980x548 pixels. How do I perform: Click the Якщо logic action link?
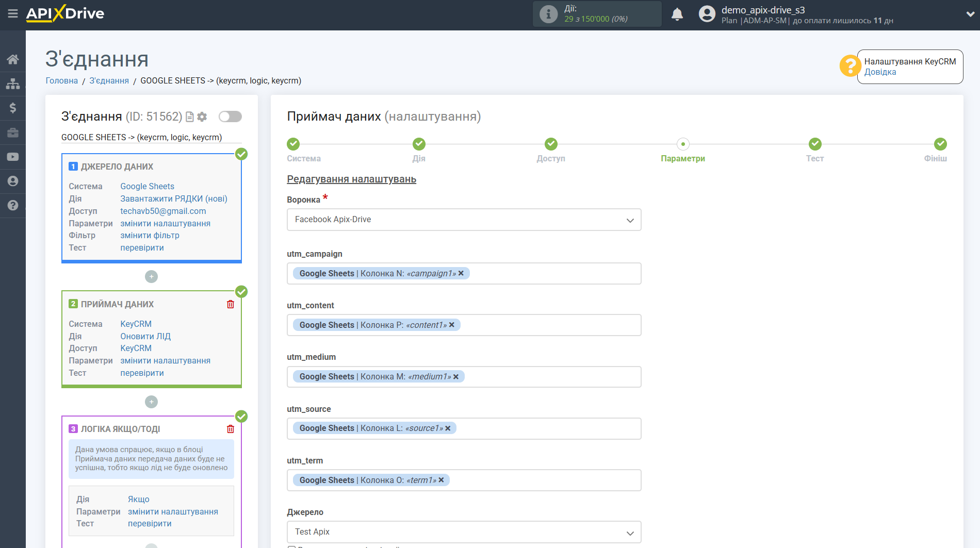pyautogui.click(x=139, y=499)
